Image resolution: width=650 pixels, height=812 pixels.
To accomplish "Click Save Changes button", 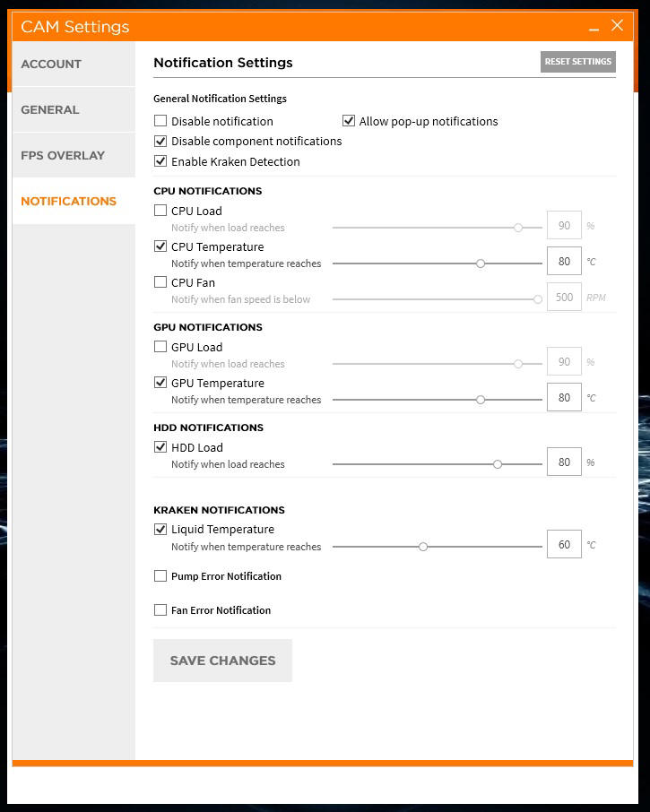I will pyautogui.click(x=222, y=661).
